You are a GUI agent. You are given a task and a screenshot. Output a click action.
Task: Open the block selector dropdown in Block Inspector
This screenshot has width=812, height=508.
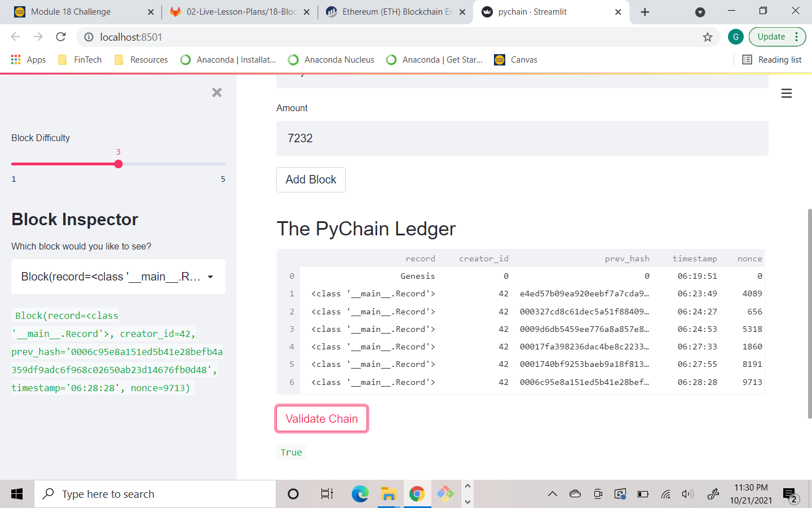pos(118,277)
